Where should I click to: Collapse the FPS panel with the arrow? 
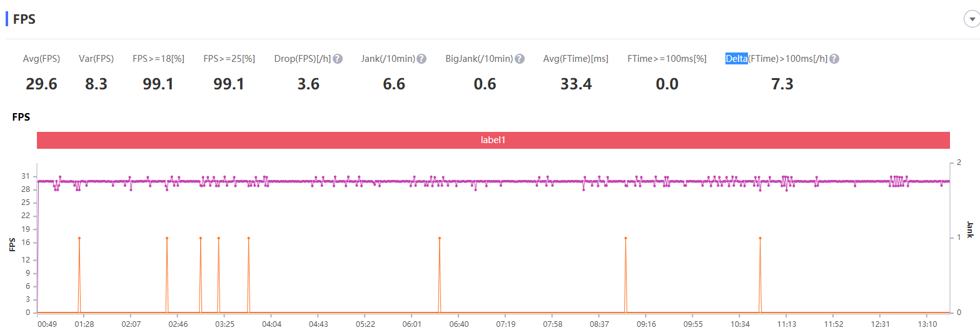tap(971, 20)
